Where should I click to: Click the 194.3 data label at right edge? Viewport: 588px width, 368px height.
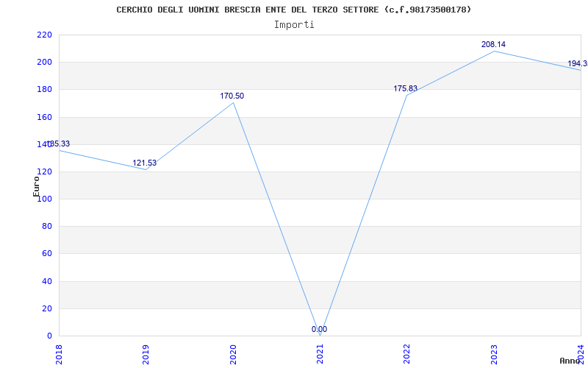pyautogui.click(x=578, y=64)
